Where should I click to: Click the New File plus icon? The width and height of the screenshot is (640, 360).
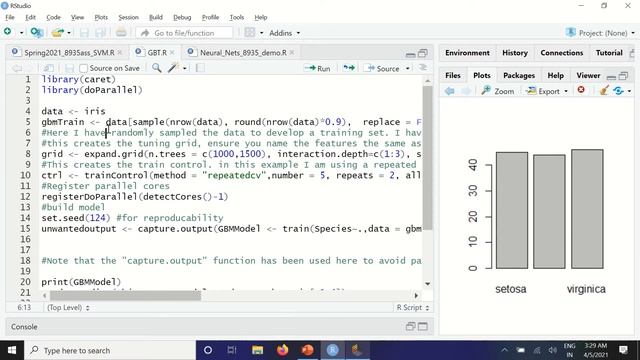pos(7,32)
